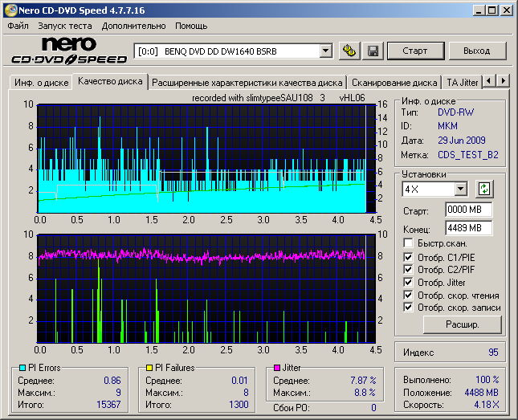518x420 pixels.
Task: Expand the 4 X speed dropdown
Action: 460,189
